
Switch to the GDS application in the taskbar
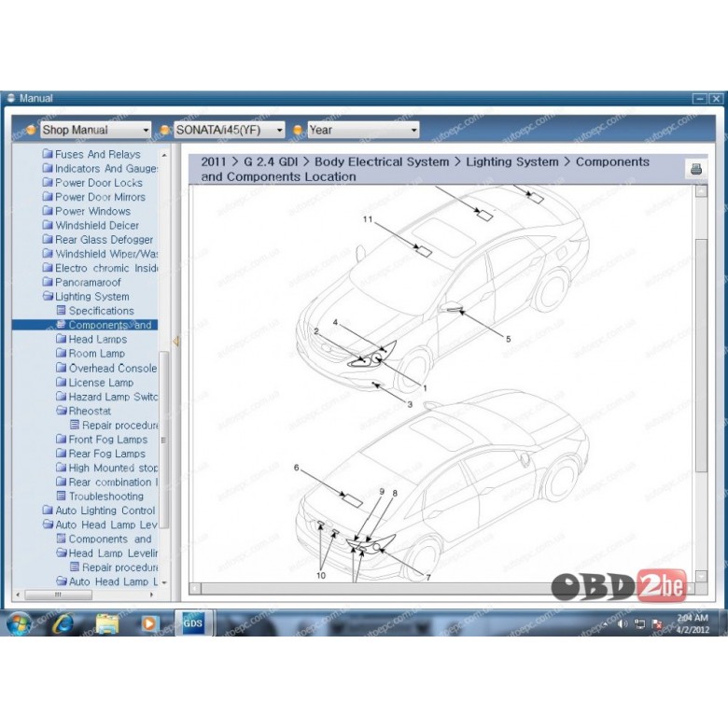pyautogui.click(x=193, y=623)
